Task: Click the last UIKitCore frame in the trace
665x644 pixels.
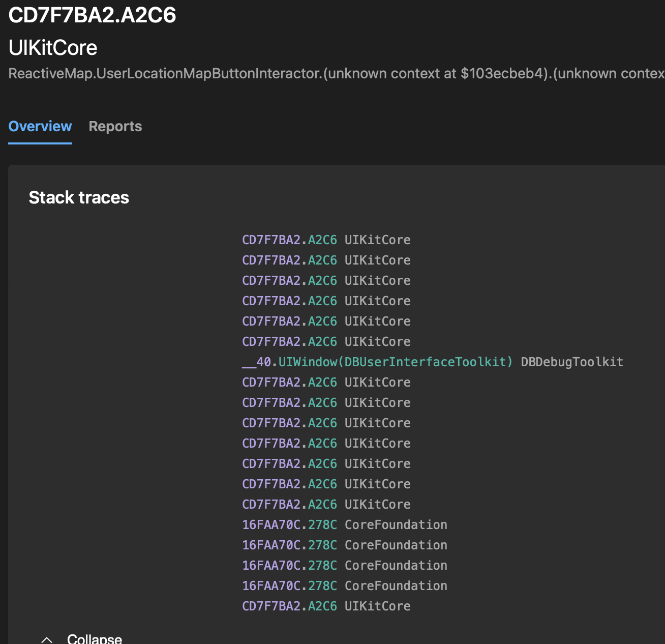Action: [326, 606]
